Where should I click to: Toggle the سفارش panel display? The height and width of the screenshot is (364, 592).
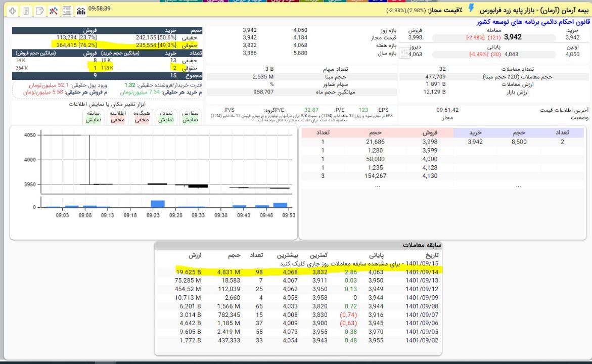click(x=189, y=117)
